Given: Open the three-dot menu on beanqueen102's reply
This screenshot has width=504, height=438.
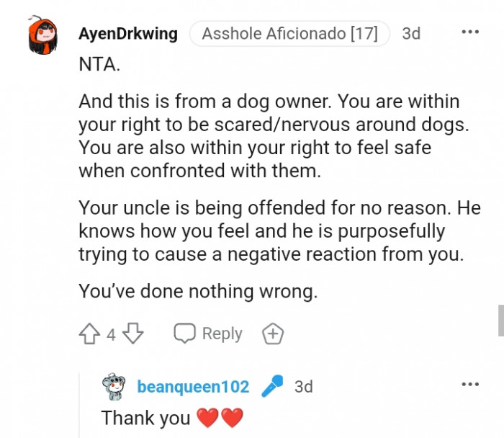Looking at the screenshot, I should tap(470, 385).
